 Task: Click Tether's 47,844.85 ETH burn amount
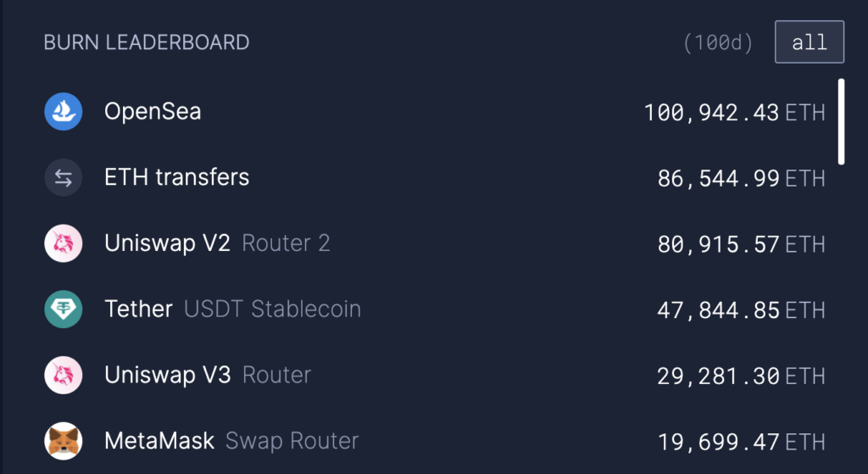(x=741, y=310)
